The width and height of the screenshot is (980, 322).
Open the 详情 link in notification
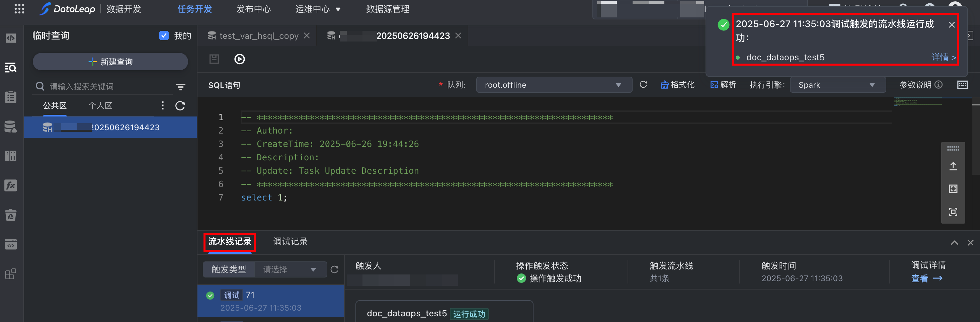tap(943, 58)
